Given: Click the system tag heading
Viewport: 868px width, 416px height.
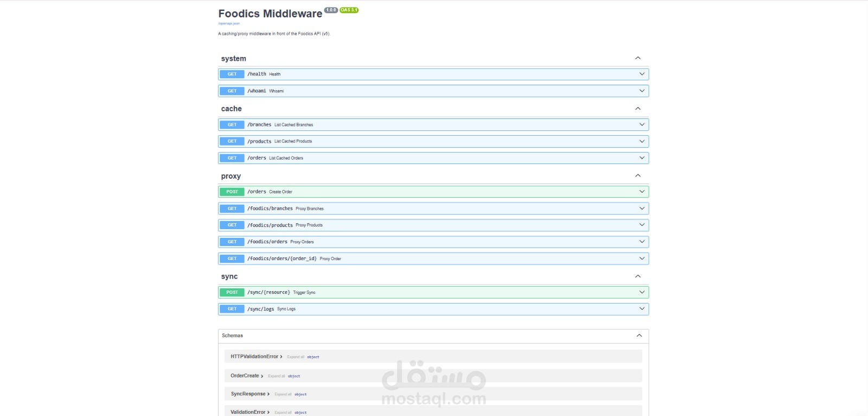Looking at the screenshot, I should (233, 59).
